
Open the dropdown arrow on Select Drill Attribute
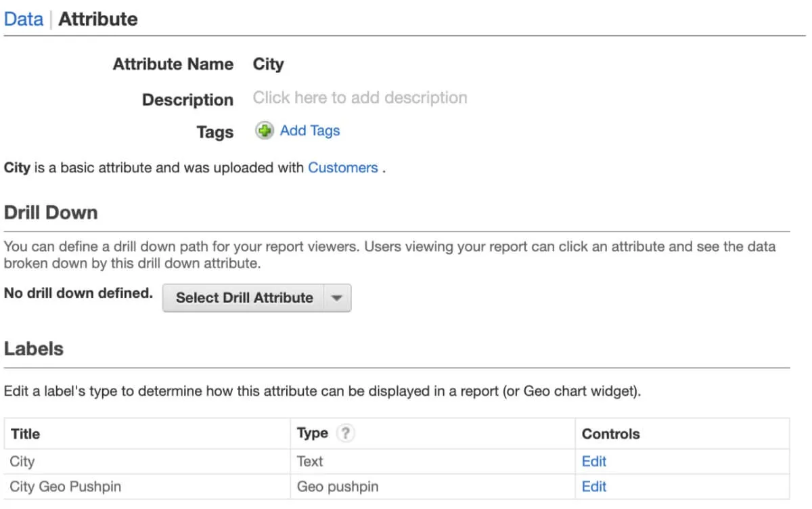pyautogui.click(x=338, y=298)
